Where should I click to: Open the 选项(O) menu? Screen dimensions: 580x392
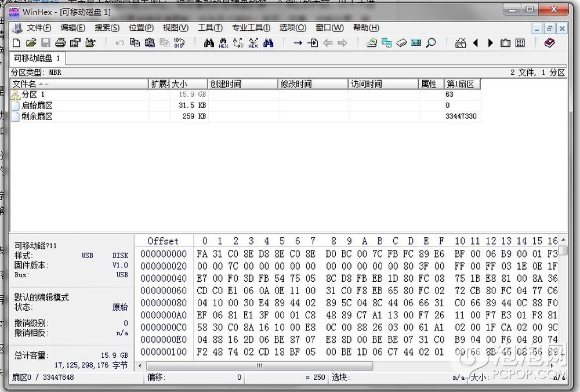point(292,28)
